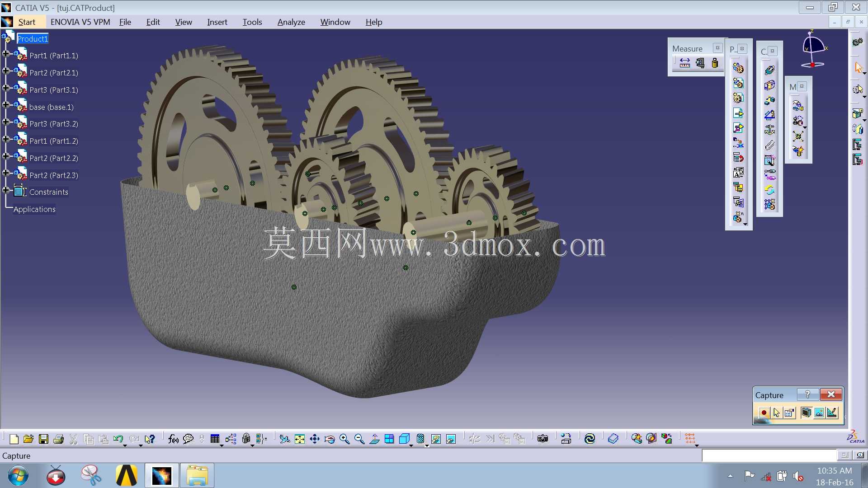Click the Capture dialog help button
The width and height of the screenshot is (868, 488).
(808, 394)
